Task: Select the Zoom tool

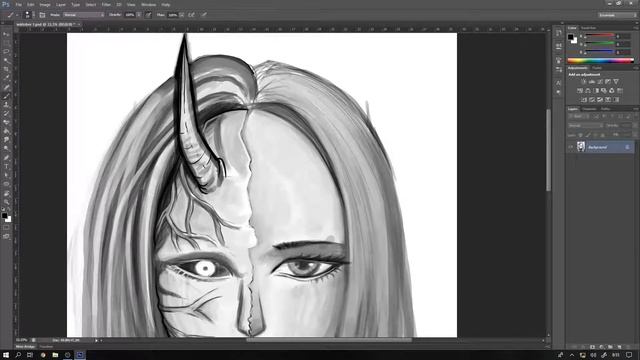Action: pyautogui.click(x=6, y=202)
